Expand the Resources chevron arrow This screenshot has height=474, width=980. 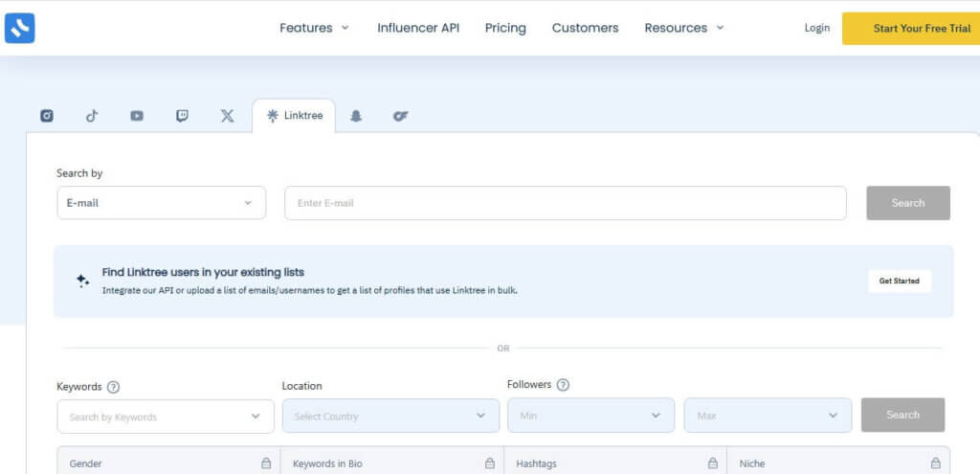pos(720,28)
